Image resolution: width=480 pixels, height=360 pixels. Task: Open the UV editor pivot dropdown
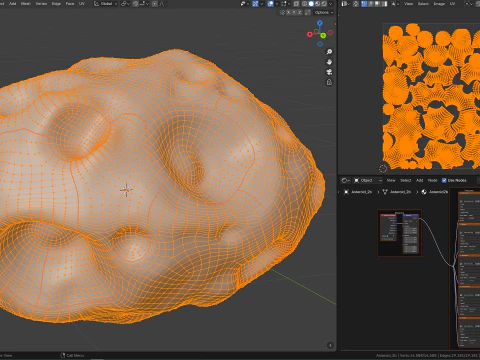(x=468, y=4)
